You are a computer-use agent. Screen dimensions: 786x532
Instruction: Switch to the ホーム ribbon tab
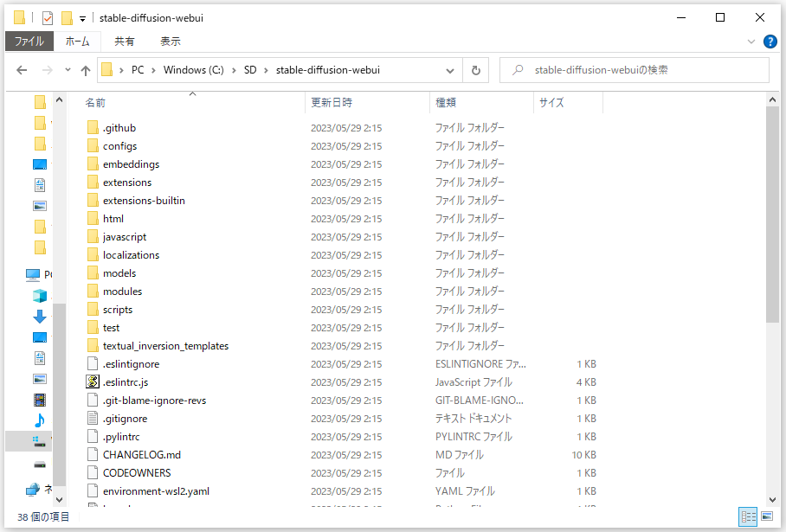point(77,41)
